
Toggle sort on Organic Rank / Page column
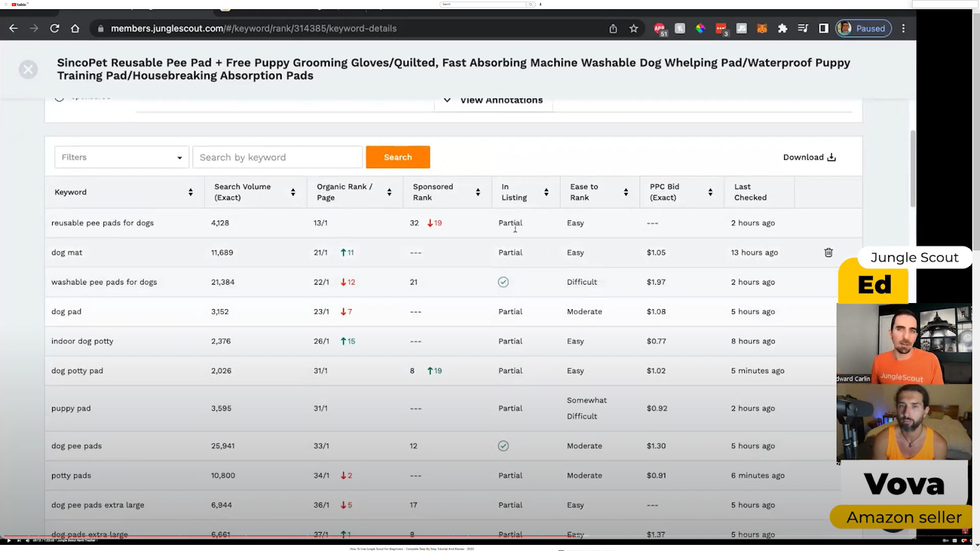click(x=389, y=192)
